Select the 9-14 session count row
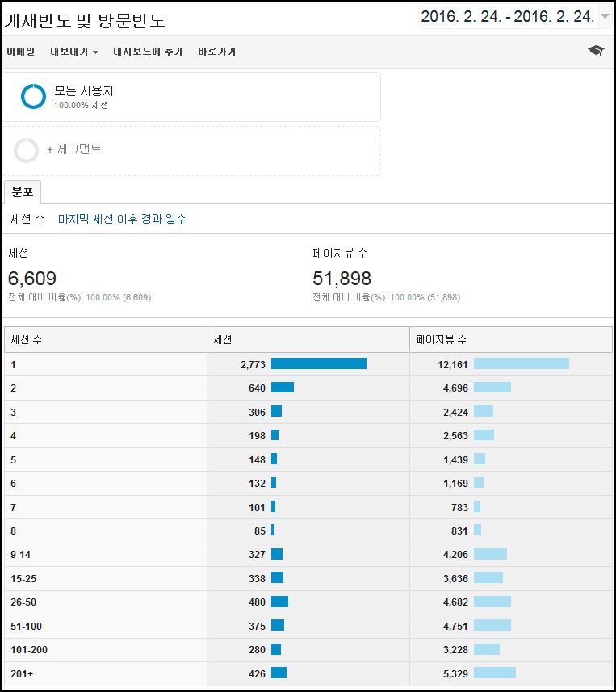Viewport: 616px width, 692px height. coord(22,555)
